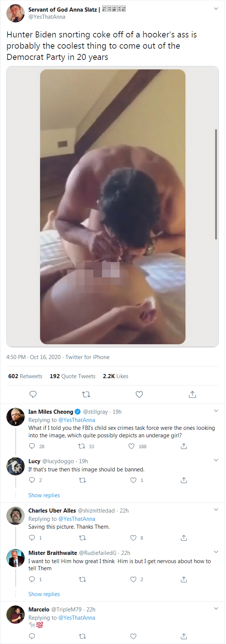The height and width of the screenshot is (644, 226).
Task: Reply to Mister Braithwaite's comment
Action: pyautogui.click(x=32, y=579)
